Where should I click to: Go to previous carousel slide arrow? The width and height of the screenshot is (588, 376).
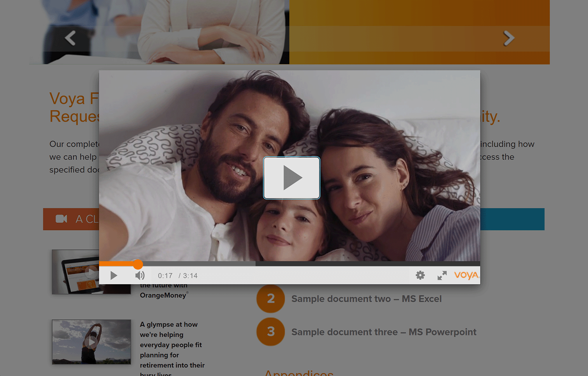70,38
